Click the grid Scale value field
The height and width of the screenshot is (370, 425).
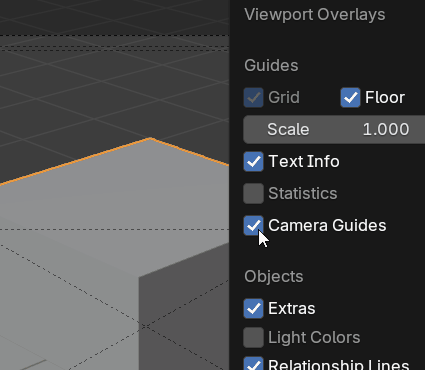tap(334, 129)
